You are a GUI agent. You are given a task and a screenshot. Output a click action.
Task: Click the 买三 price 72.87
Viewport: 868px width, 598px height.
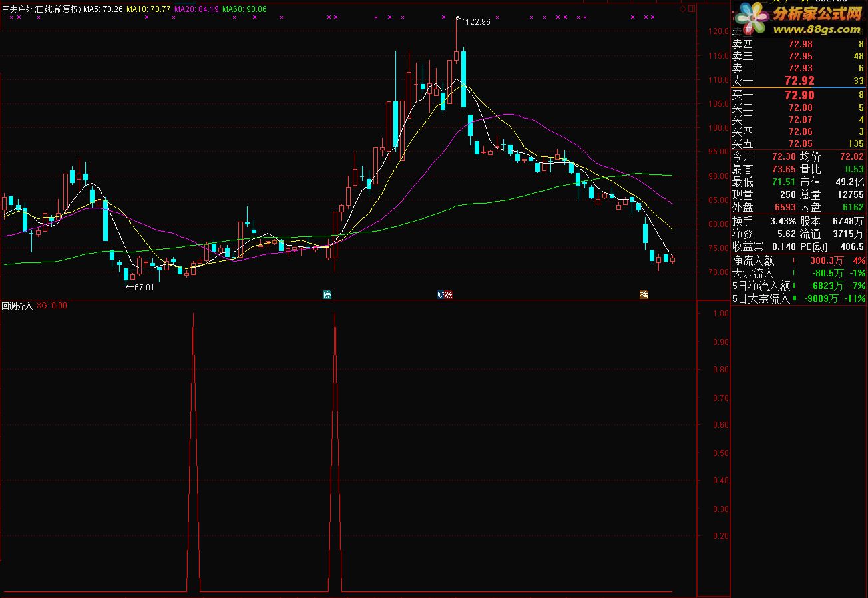tap(800, 119)
